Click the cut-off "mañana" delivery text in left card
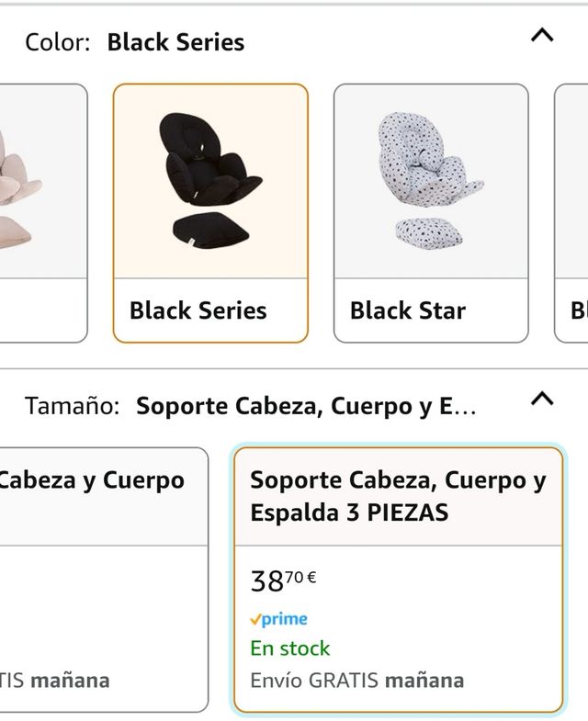The width and height of the screenshot is (588, 721). [69, 681]
